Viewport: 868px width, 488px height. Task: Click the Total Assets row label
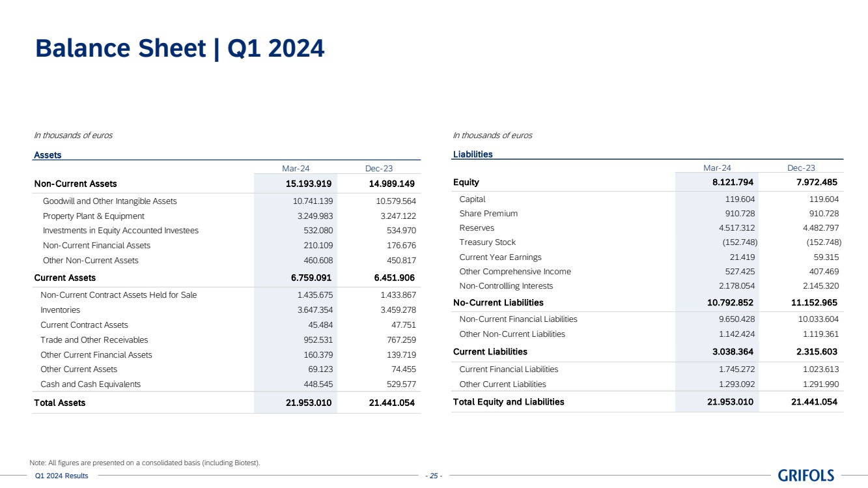60,403
